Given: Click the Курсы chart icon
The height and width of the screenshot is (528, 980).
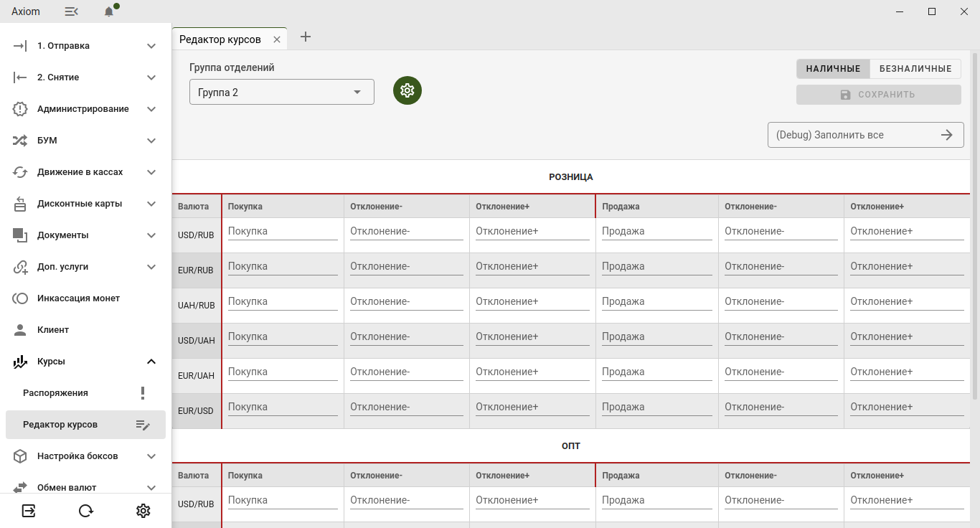Looking at the screenshot, I should (20, 362).
